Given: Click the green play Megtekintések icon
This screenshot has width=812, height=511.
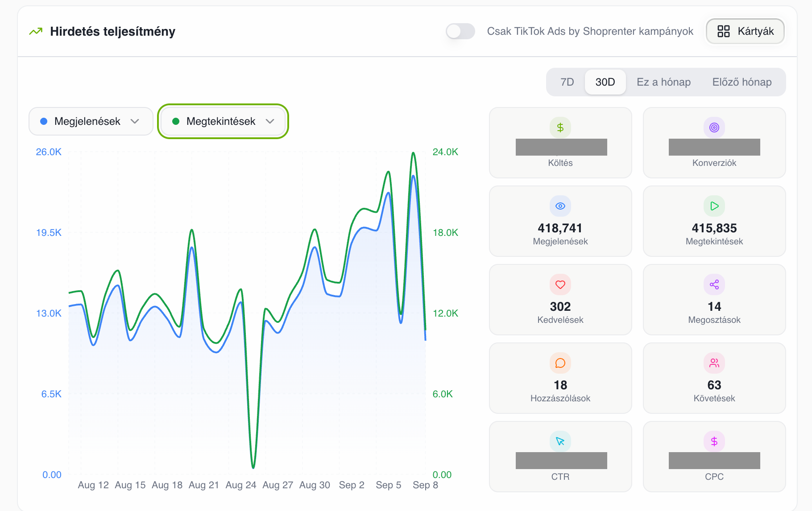Looking at the screenshot, I should (714, 206).
